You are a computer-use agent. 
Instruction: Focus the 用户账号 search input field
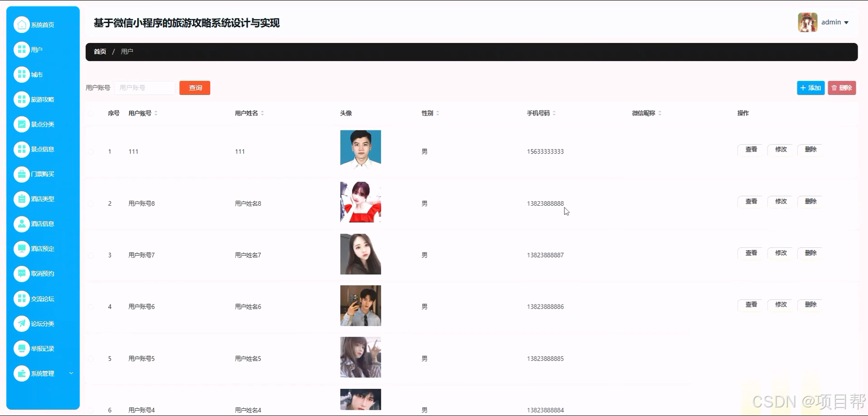pyautogui.click(x=145, y=88)
